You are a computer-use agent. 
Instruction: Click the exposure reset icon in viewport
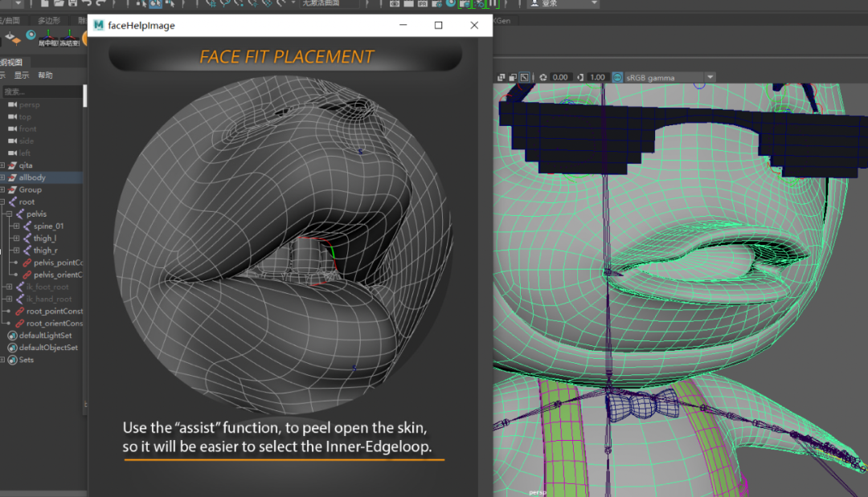click(543, 78)
